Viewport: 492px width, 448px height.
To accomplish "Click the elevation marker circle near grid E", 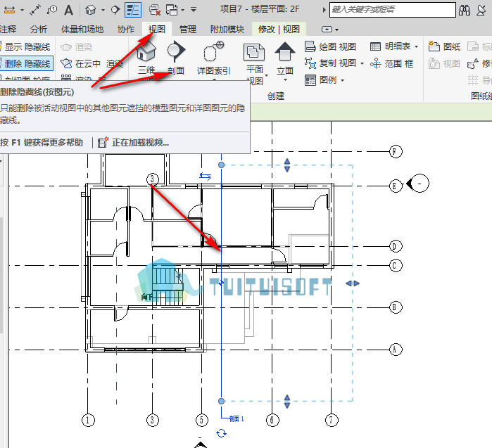I will click(420, 183).
